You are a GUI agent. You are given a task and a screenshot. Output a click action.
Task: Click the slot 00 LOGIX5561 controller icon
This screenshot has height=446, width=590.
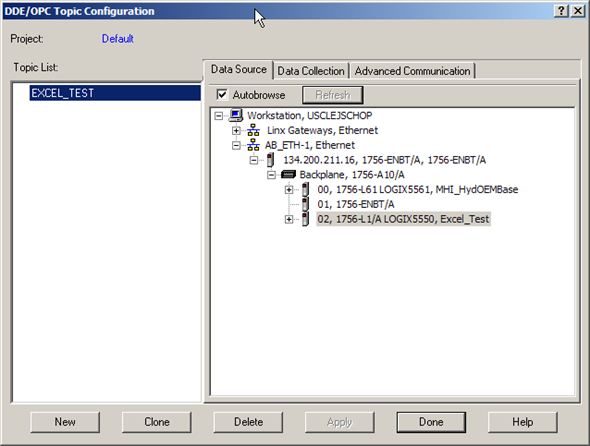pyautogui.click(x=306, y=189)
